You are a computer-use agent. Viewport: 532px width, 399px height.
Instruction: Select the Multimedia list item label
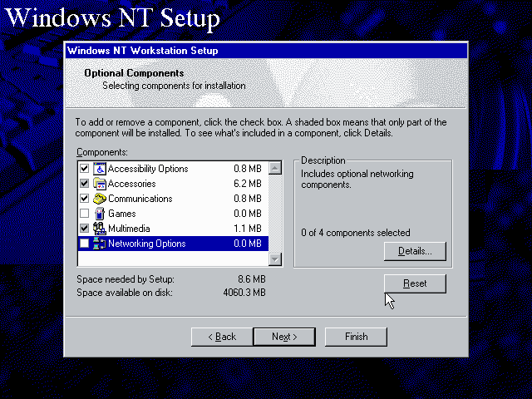[131, 229]
